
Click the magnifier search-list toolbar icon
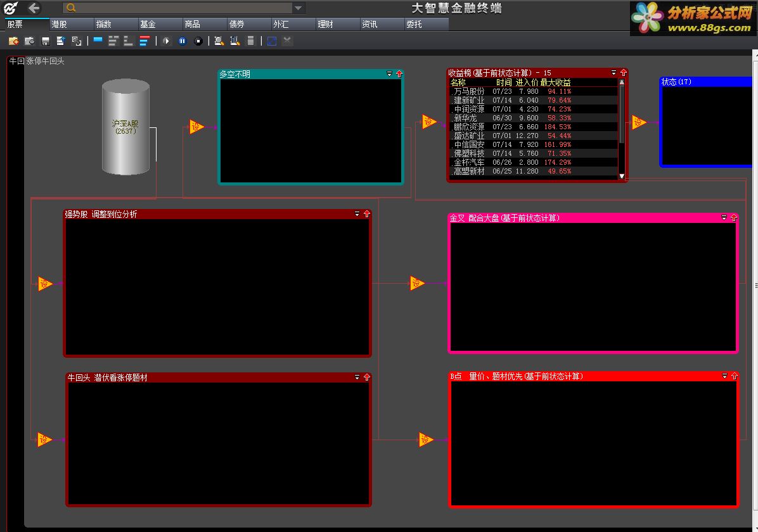pos(219,41)
